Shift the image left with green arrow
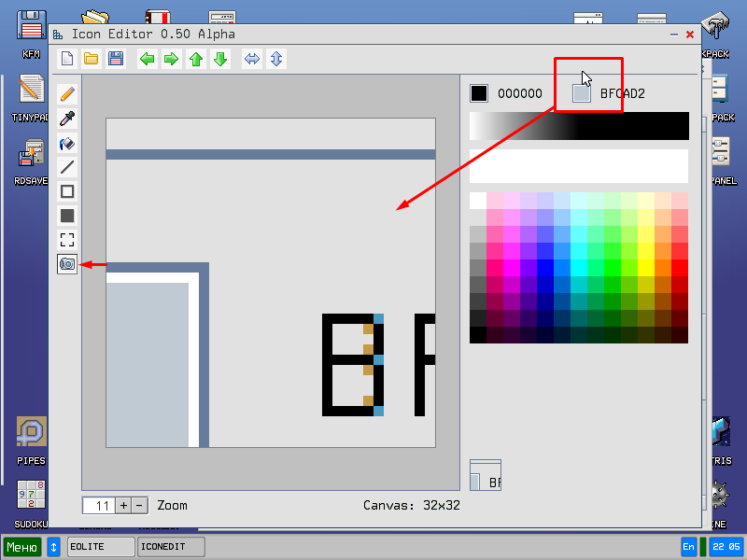747x560 pixels. (x=146, y=59)
